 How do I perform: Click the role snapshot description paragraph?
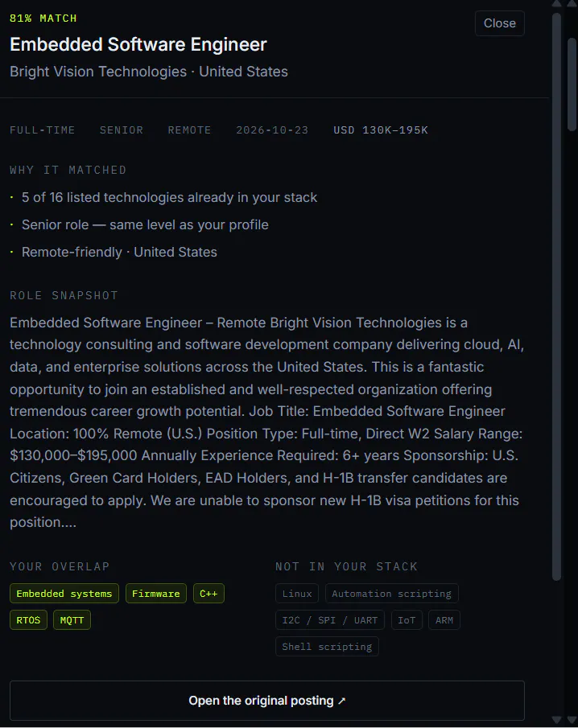click(x=267, y=422)
